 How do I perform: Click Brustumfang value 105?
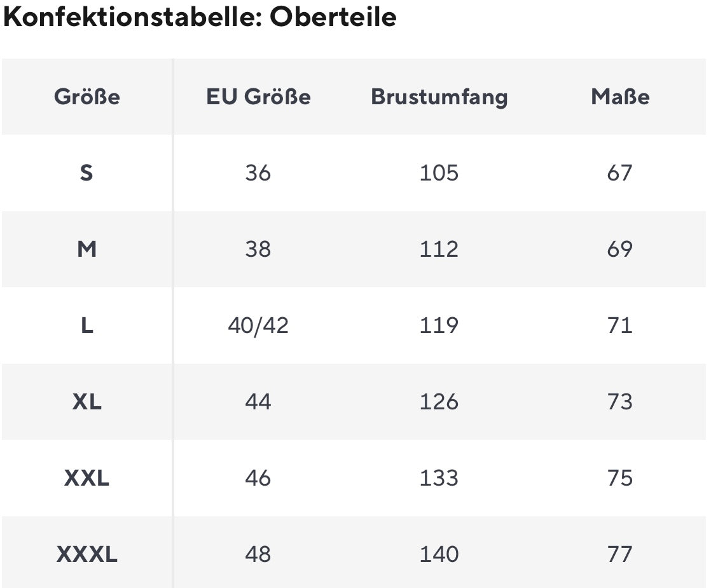(x=439, y=173)
